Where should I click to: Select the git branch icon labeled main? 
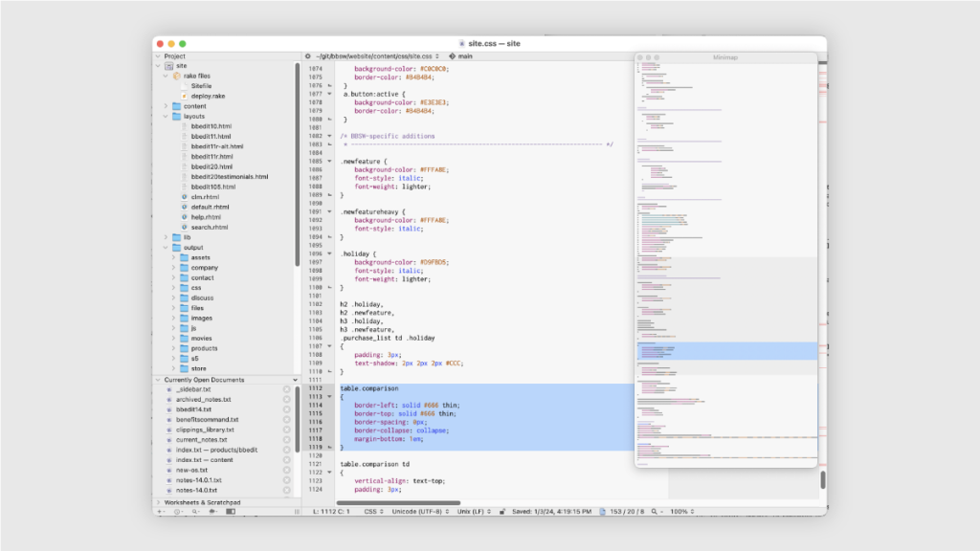click(x=452, y=57)
